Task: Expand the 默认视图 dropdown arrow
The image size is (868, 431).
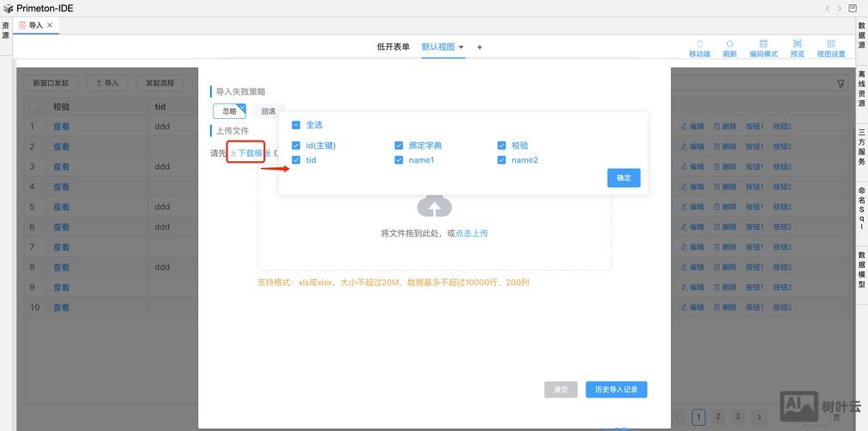Action: coord(461,47)
